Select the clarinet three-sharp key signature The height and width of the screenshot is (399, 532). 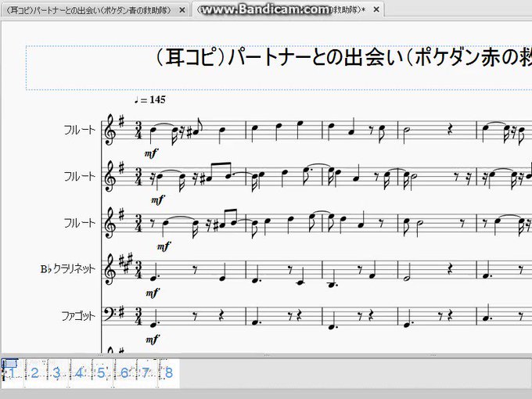[126, 264]
